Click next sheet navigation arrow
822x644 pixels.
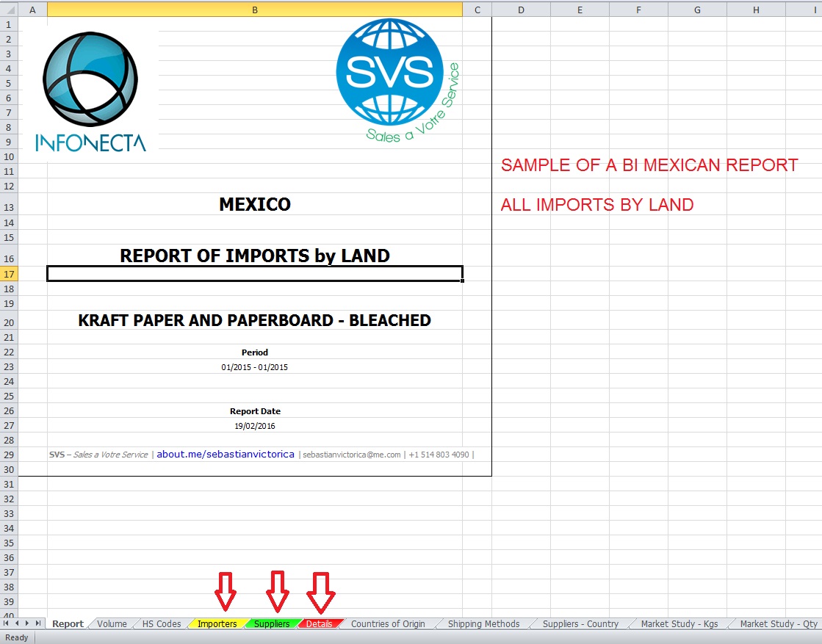tap(27, 623)
